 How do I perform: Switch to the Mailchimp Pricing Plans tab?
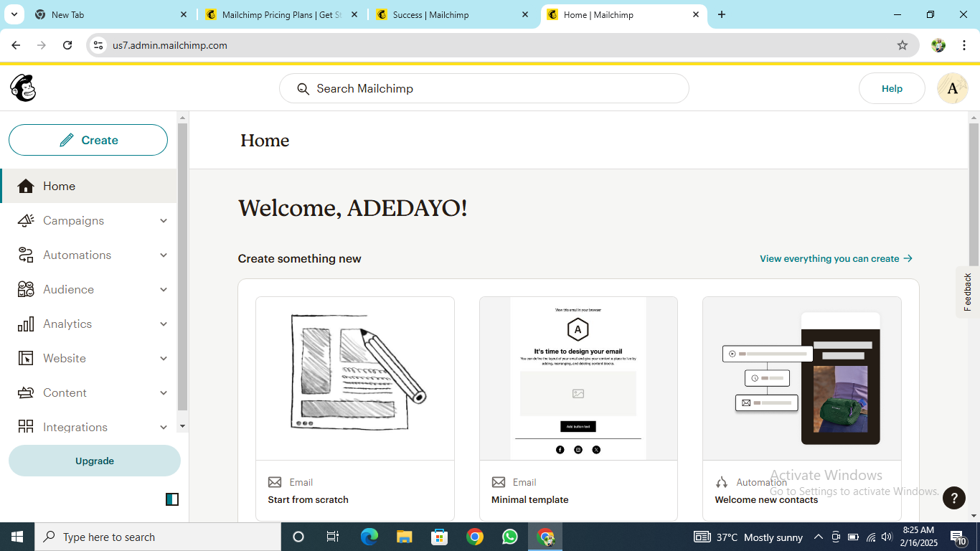point(282,14)
